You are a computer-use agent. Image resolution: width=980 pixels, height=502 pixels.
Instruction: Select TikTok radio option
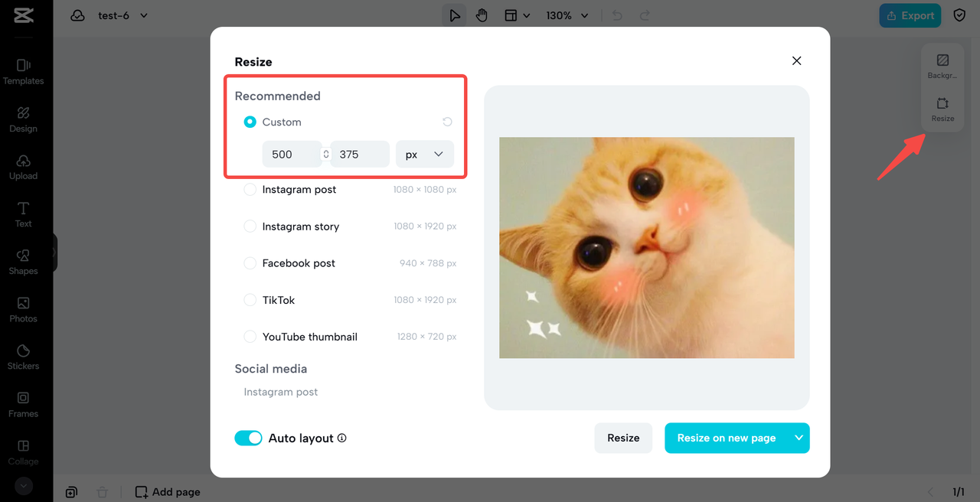[250, 300]
